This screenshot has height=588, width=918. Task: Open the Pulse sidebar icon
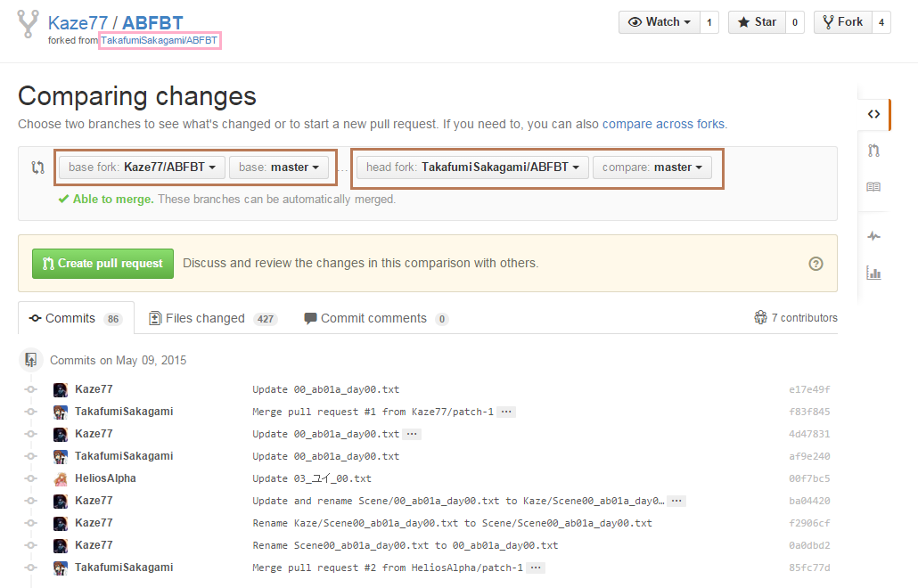[x=873, y=236]
